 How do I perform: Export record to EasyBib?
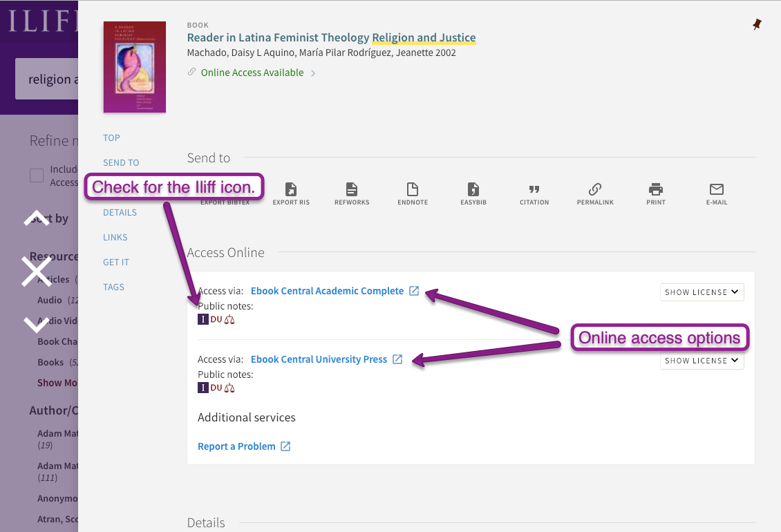pyautogui.click(x=473, y=190)
